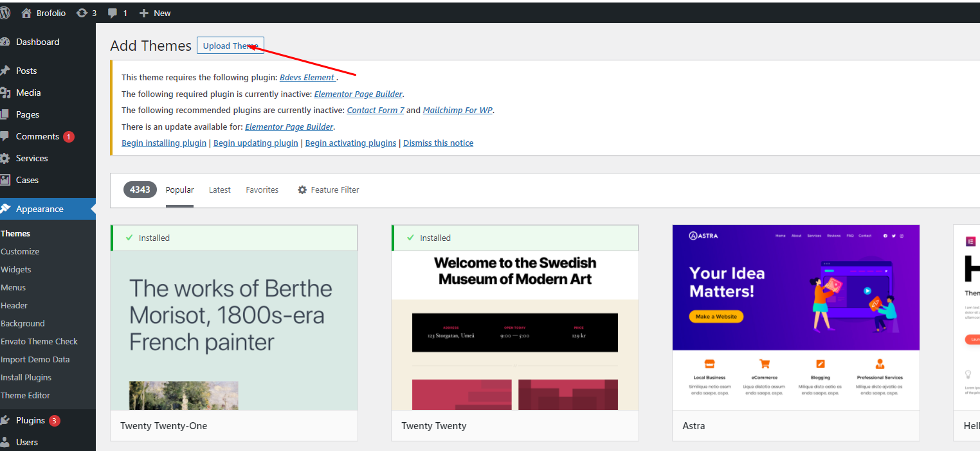Click the Services gear icon
Image resolution: width=980 pixels, height=451 pixels.
[5, 158]
